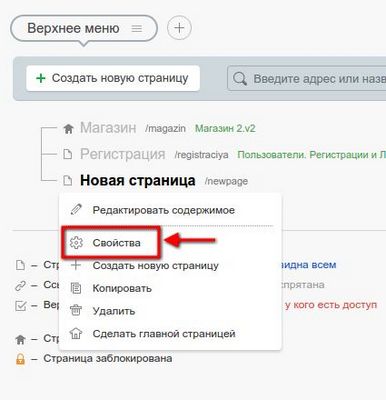
Task: Click the plus icon in the context menu
Action: [x=76, y=265]
